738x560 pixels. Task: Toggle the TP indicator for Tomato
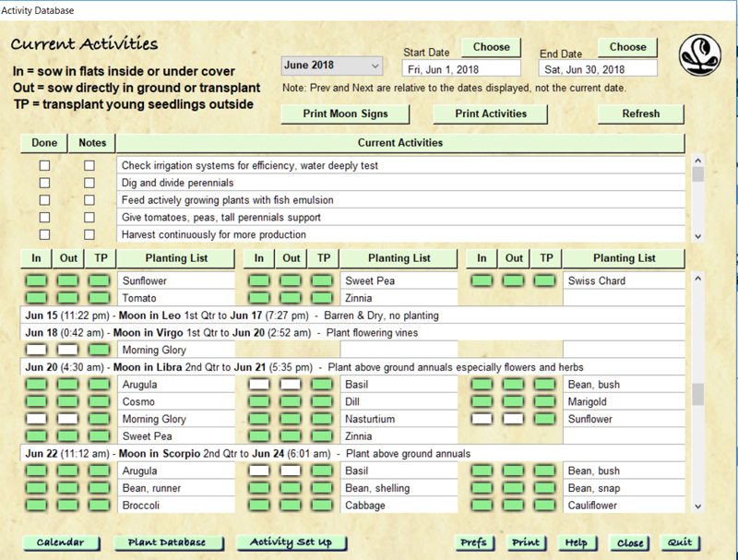(x=99, y=298)
